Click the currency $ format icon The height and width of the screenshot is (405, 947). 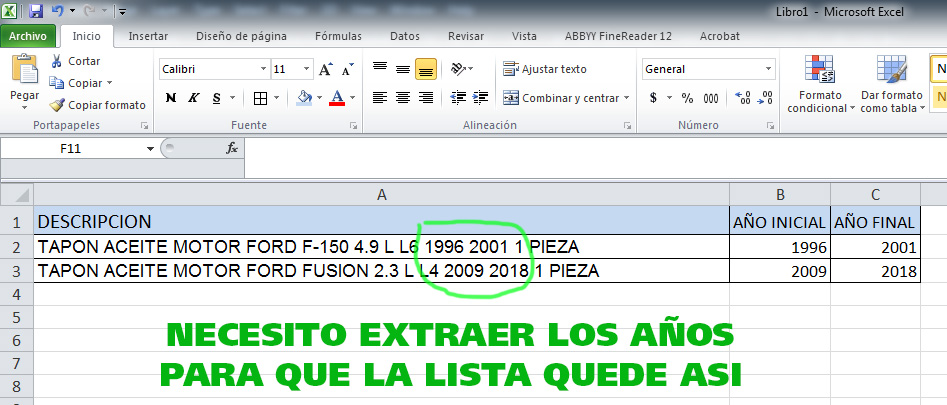coord(653,98)
